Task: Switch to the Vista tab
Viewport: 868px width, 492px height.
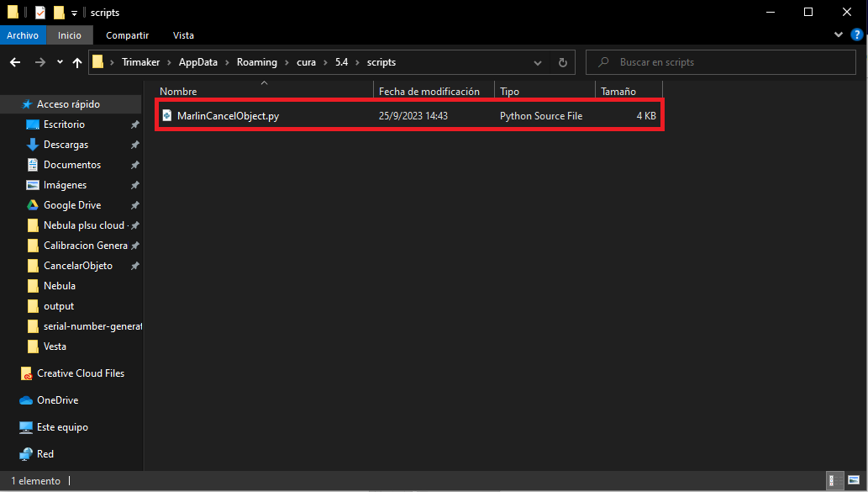Action: tap(183, 35)
